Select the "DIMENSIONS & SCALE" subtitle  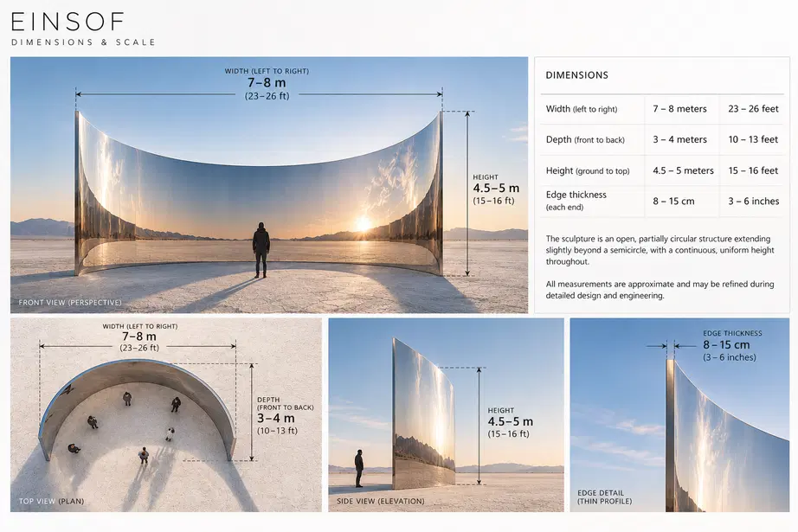(x=83, y=42)
